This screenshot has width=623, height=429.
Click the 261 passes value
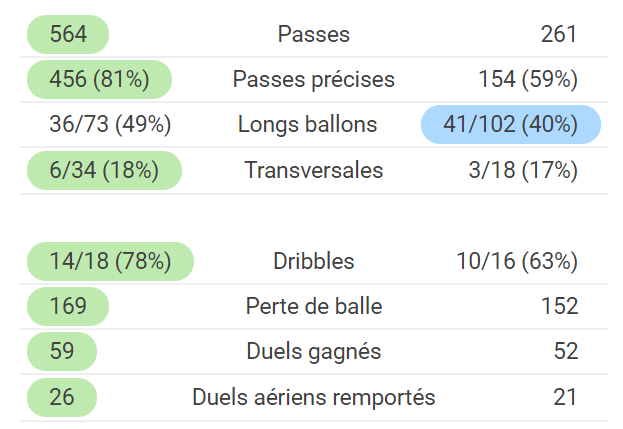pos(559,34)
